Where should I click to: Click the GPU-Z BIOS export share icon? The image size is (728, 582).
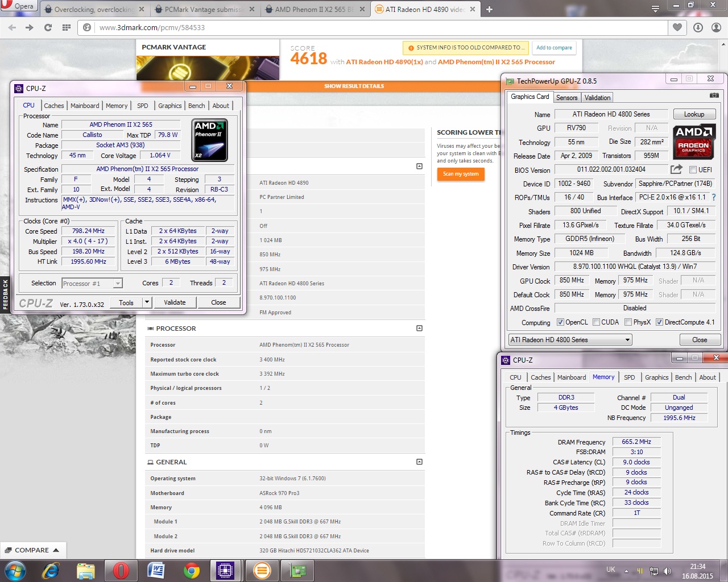676,169
